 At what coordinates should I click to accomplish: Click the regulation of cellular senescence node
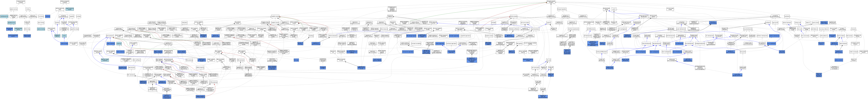pyautogui.click(x=316, y=43)
